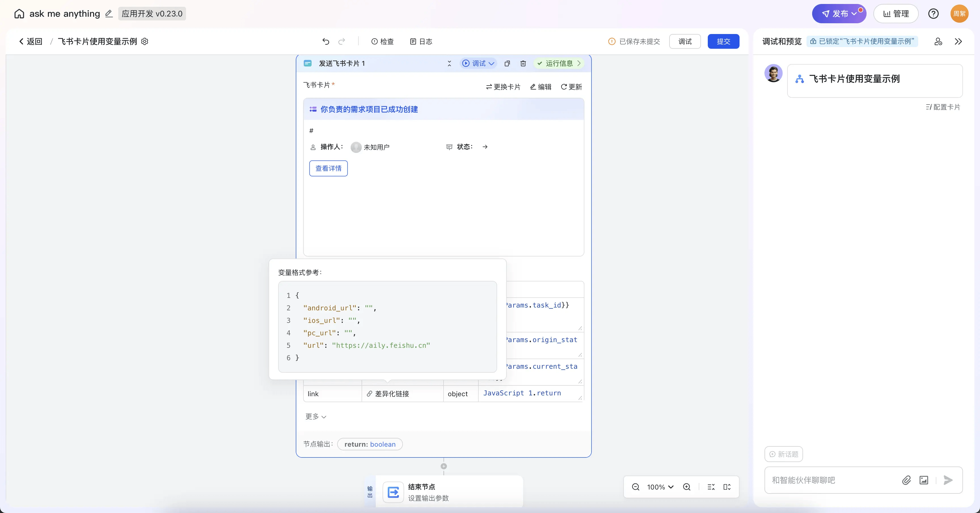Click the https://aily.feishu.cn url string
The height and width of the screenshot is (513, 980).
tap(381, 345)
